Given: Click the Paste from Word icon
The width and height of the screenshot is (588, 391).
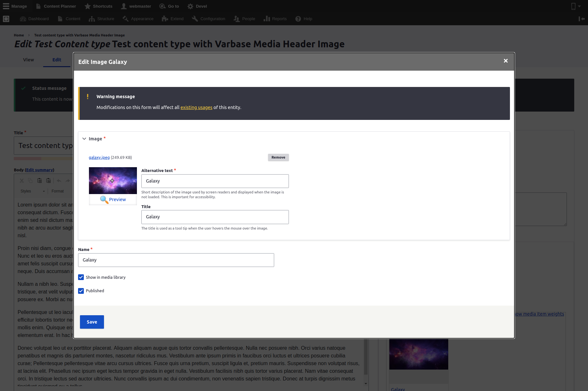Looking at the screenshot, I should (x=48, y=181).
